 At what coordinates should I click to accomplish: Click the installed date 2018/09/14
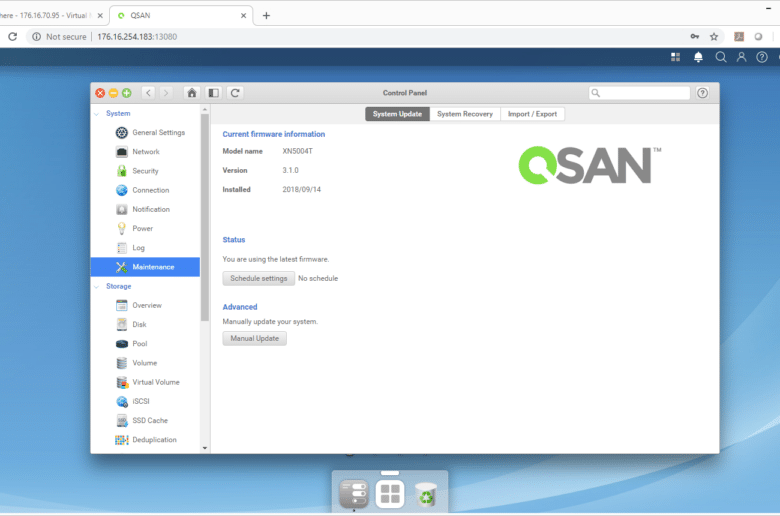(x=301, y=190)
